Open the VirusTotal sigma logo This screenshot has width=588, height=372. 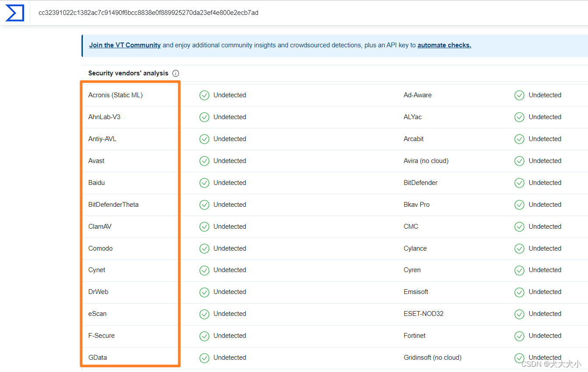click(14, 12)
